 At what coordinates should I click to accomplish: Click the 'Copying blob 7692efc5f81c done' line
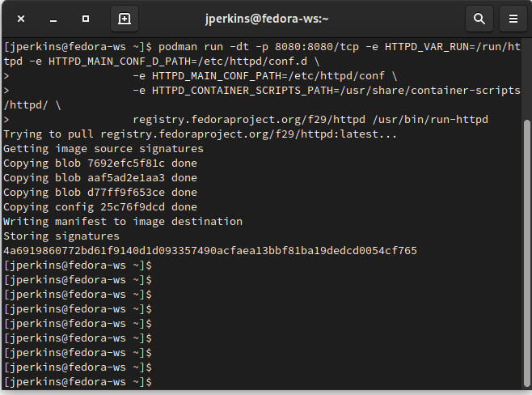pyautogui.click(x=100, y=164)
